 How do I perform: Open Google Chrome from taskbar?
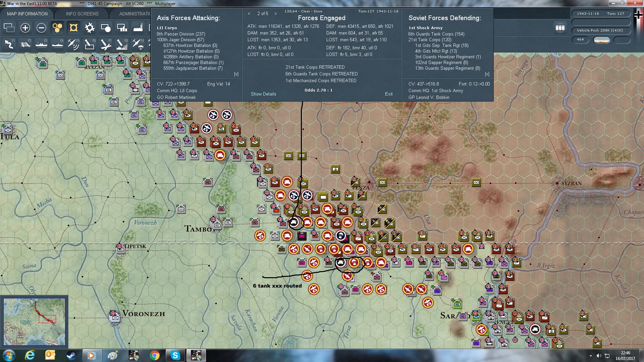[155, 355]
